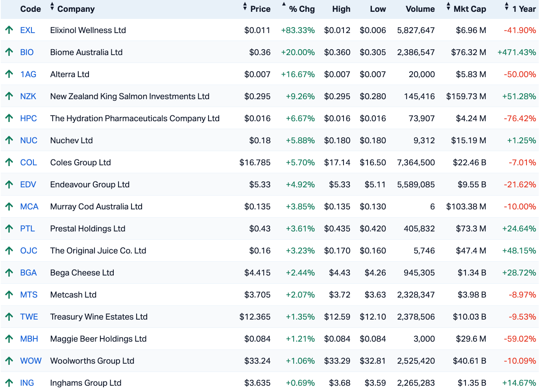This screenshot has height=392, width=547.
Task: Click the up arrow icon beside BGA
Action: click(9, 272)
